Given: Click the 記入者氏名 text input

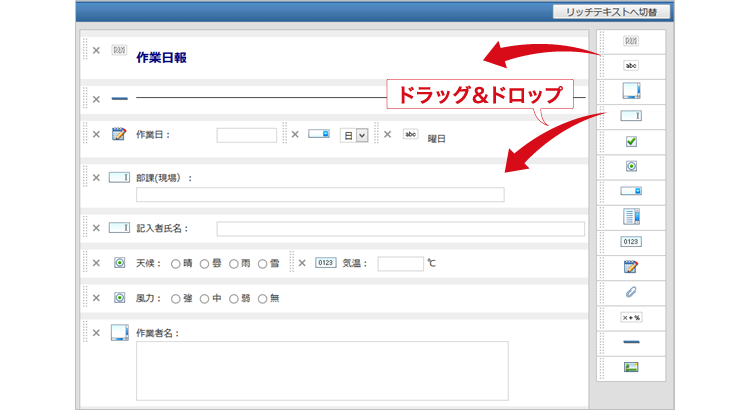Looking at the screenshot, I should pyautogui.click(x=400, y=229).
